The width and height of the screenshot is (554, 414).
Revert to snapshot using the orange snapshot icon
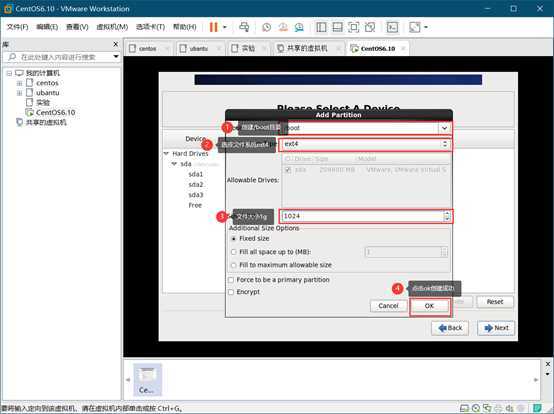[283, 27]
